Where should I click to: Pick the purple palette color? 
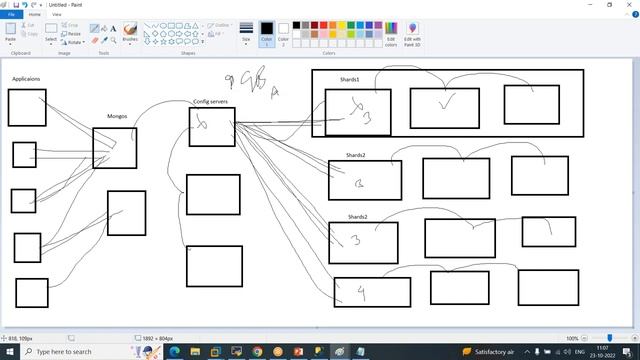coord(378,25)
